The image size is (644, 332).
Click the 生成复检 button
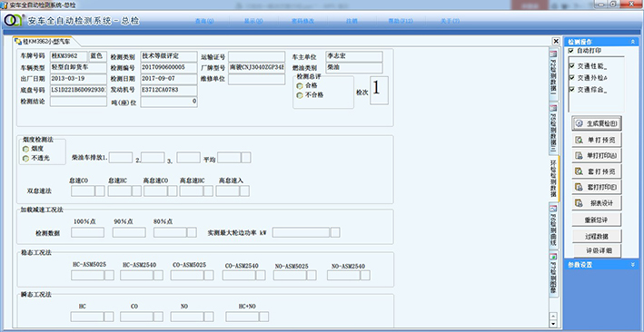tap(597, 123)
